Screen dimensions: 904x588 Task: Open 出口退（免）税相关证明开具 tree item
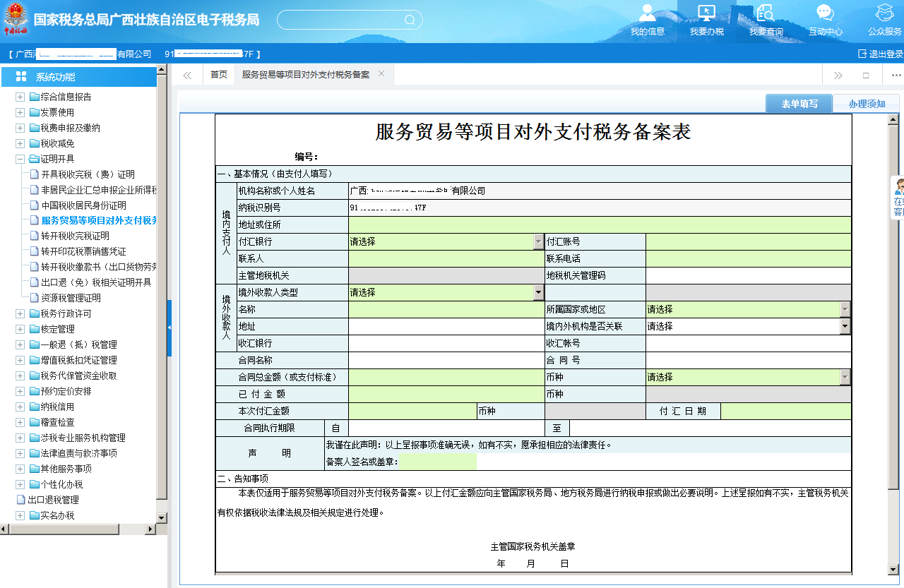tap(96, 282)
